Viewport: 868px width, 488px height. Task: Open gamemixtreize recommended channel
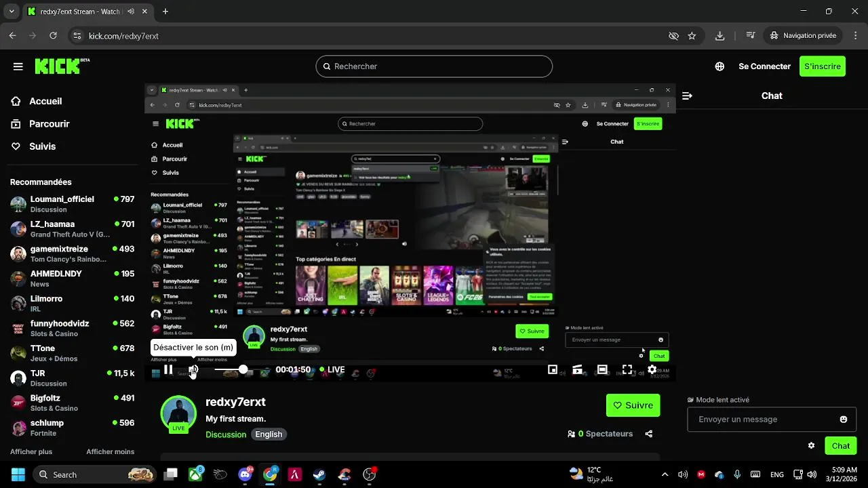pyautogui.click(x=72, y=253)
